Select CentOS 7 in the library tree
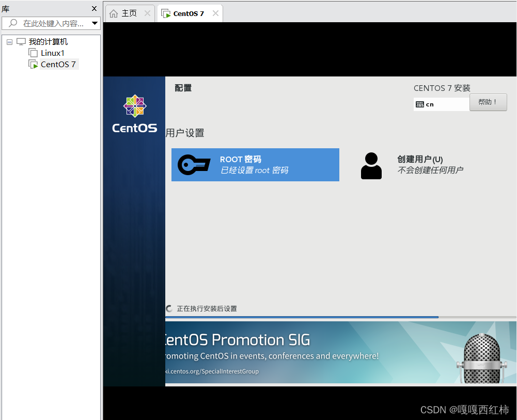 58,64
